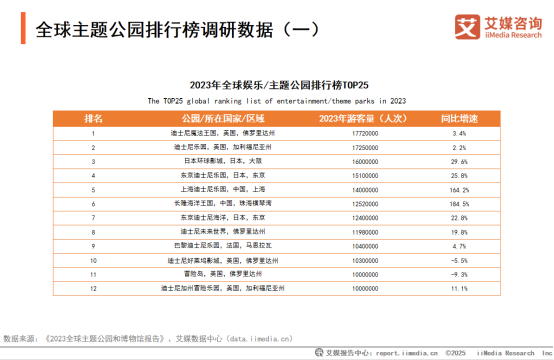The height and width of the screenshot is (360, 554).
Task: Click the visitor count 14000000
Action: point(365,190)
